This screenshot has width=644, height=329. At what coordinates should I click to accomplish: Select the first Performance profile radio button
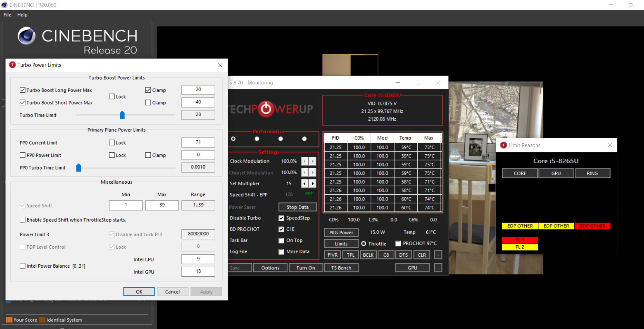click(233, 138)
